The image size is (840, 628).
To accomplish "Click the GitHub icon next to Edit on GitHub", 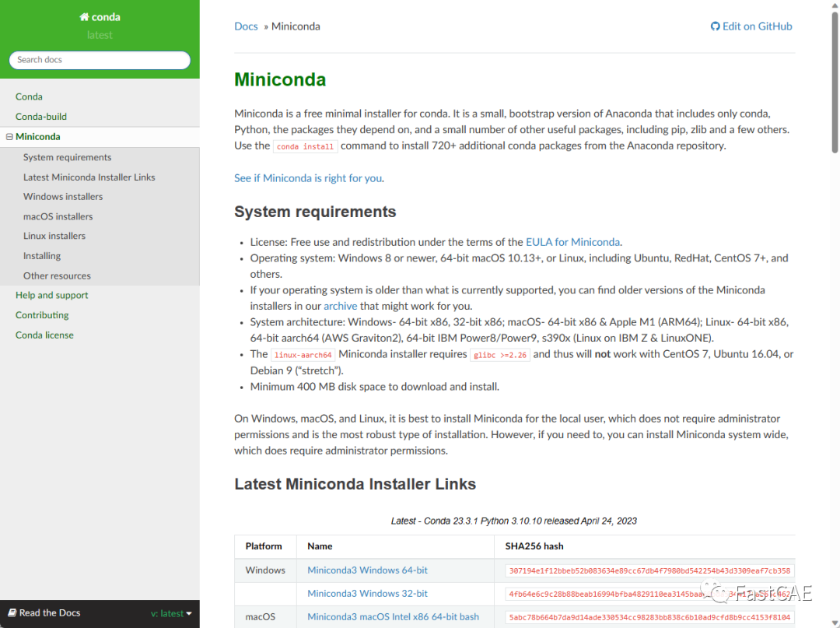I will click(x=715, y=26).
